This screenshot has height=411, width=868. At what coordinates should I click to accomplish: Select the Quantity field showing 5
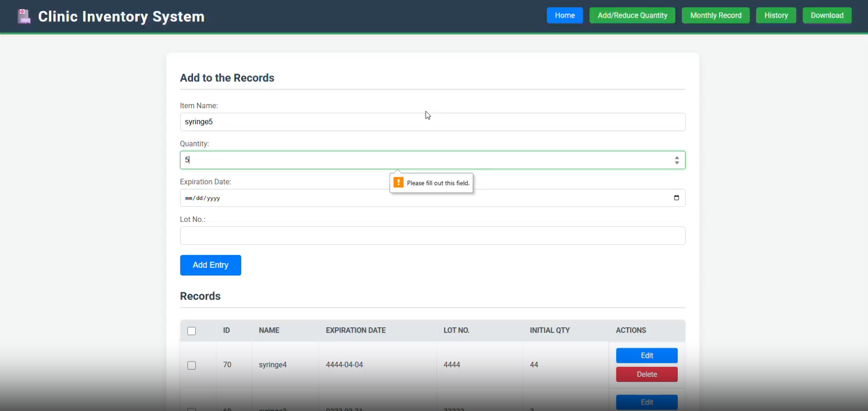click(x=410, y=160)
